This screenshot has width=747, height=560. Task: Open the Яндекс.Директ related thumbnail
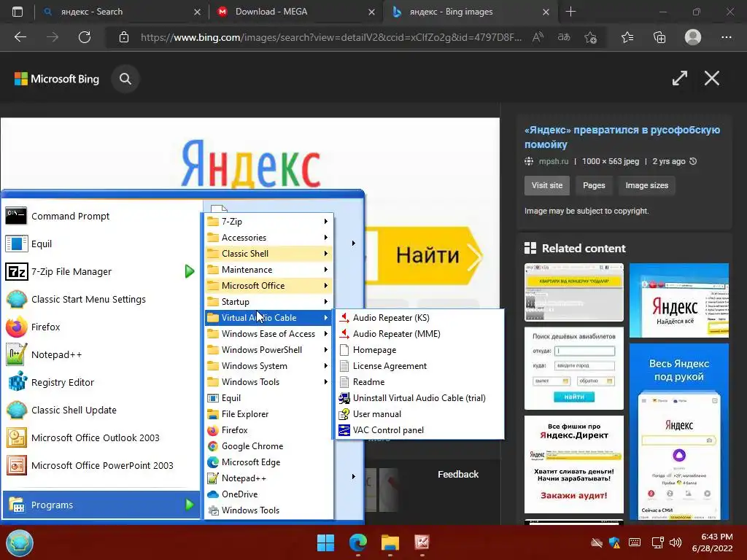pyautogui.click(x=573, y=464)
